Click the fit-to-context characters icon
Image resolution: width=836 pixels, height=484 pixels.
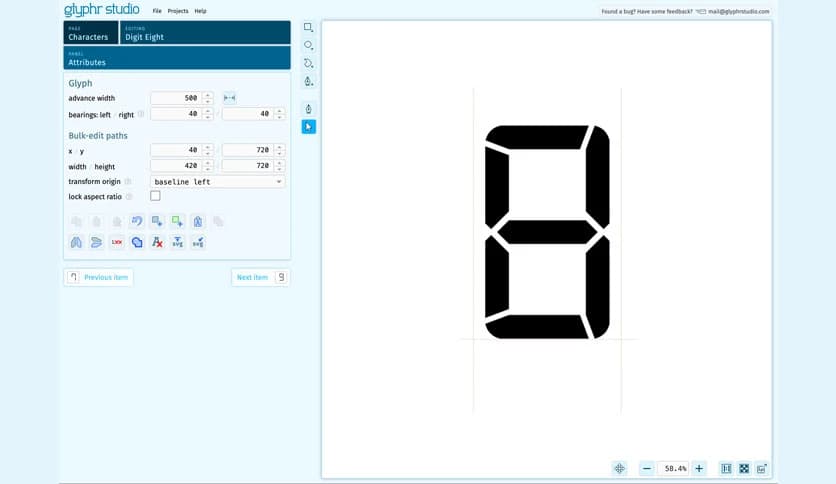pos(726,469)
